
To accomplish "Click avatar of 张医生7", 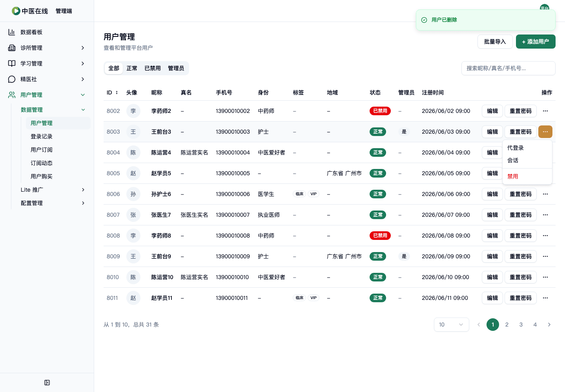I will tap(133, 215).
